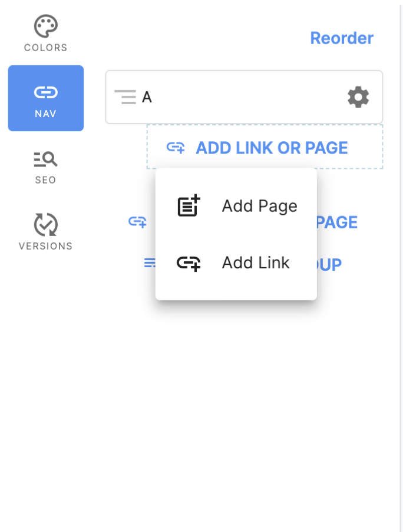Click the blue list icon behind popup
403x532 pixels.
point(150,262)
